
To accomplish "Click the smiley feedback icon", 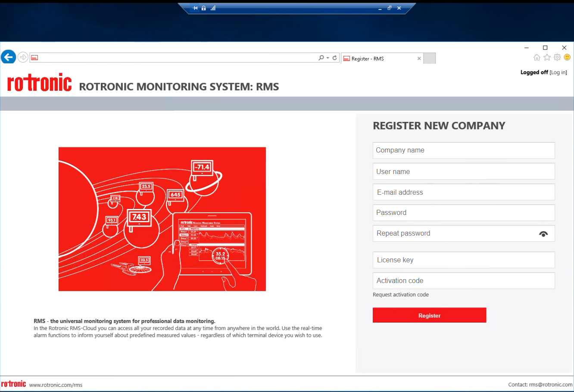I will pyautogui.click(x=567, y=57).
